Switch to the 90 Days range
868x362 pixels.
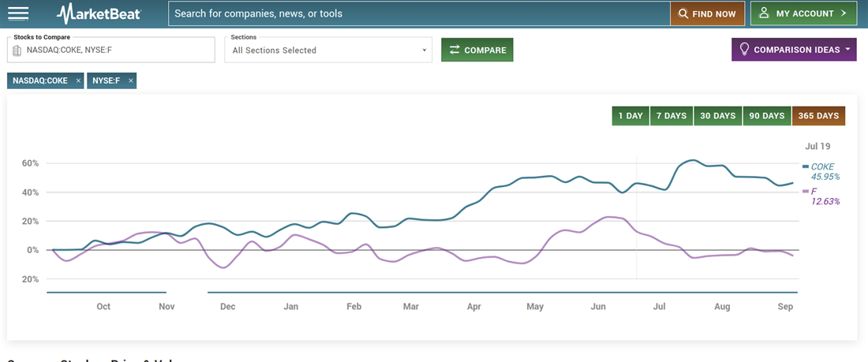click(767, 116)
